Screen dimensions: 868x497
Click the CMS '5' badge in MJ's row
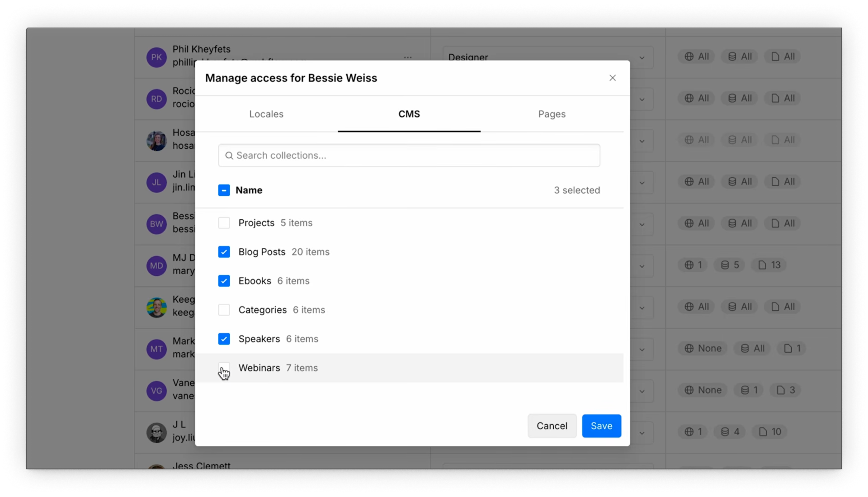(730, 265)
